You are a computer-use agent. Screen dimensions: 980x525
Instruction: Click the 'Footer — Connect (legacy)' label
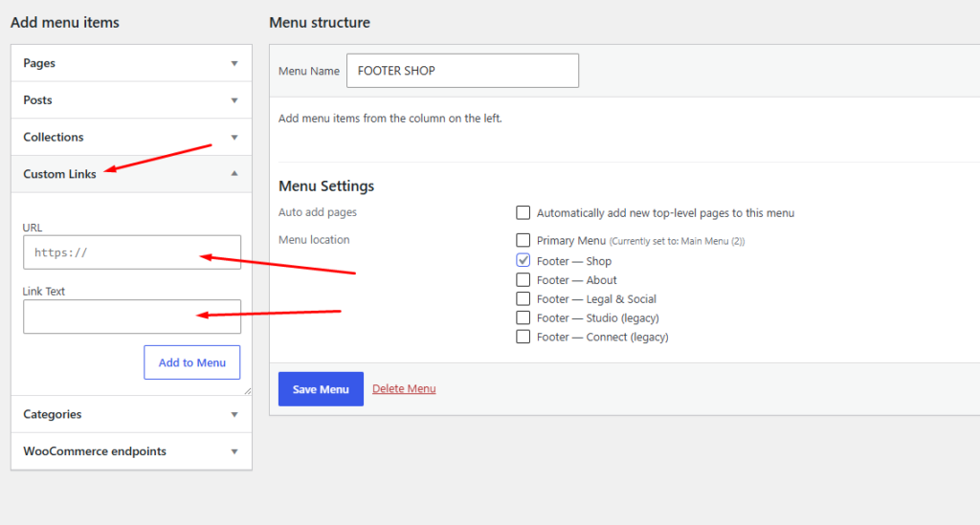pyautogui.click(x=603, y=338)
